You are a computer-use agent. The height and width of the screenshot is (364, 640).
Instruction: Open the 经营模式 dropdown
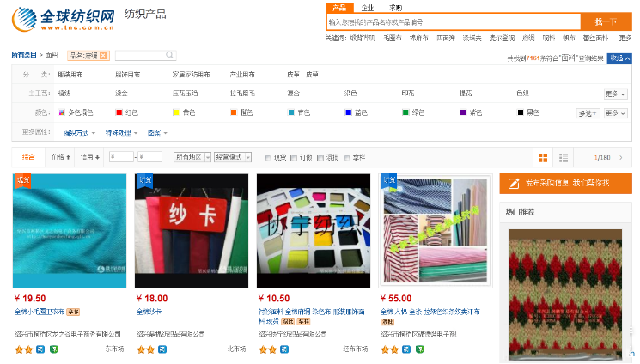coord(233,157)
